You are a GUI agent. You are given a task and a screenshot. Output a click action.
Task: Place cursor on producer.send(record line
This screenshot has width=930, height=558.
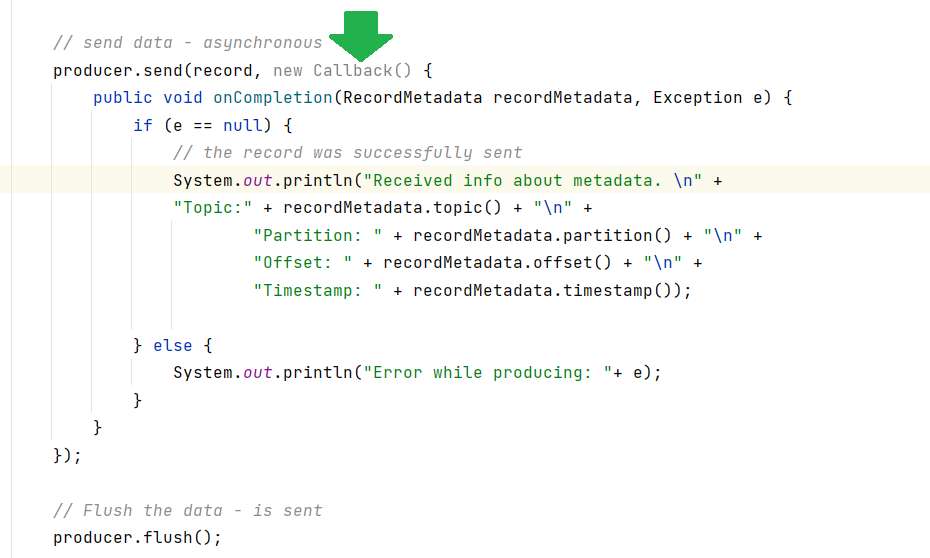pyautogui.click(x=243, y=71)
